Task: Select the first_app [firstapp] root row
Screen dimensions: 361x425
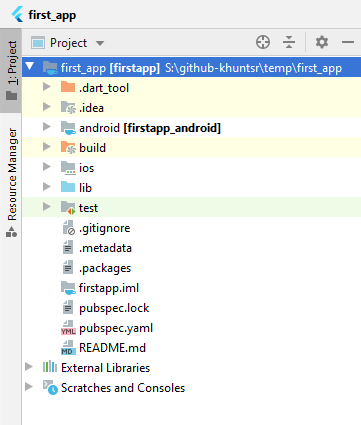Action: pyautogui.click(x=192, y=67)
